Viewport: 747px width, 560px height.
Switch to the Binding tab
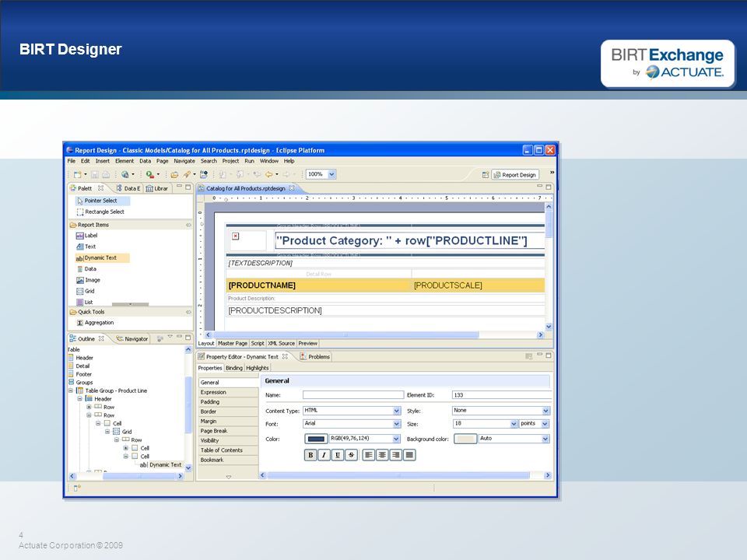234,368
